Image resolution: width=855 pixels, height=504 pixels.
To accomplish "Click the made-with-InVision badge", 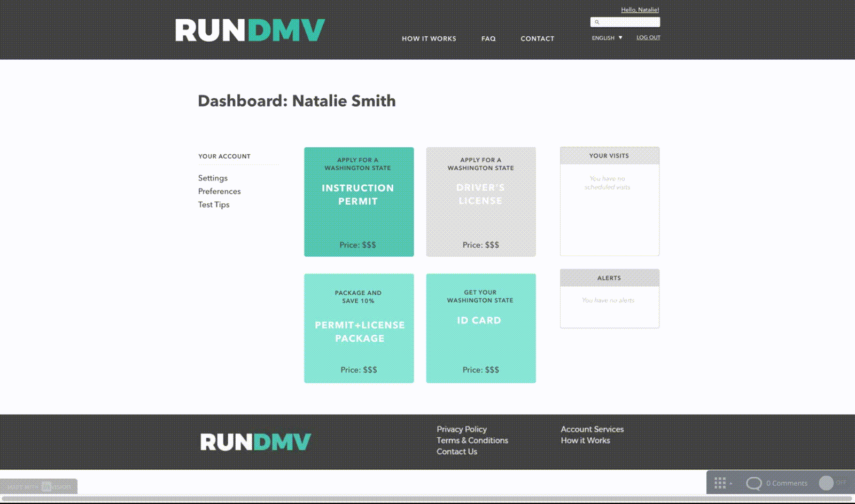I will 38,486.
